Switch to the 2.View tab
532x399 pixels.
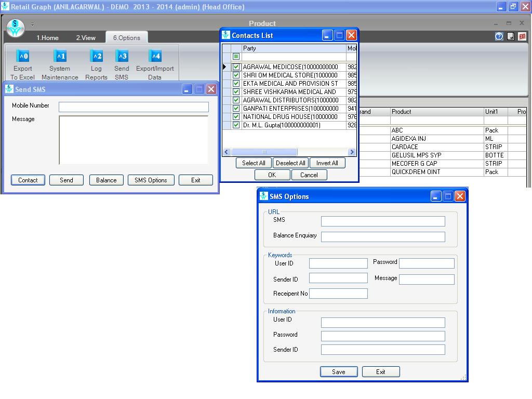(x=86, y=37)
